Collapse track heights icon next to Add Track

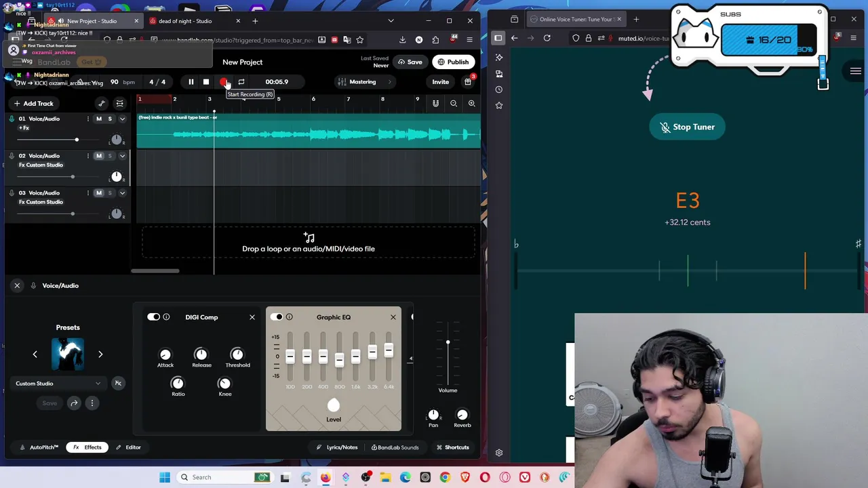coord(119,104)
